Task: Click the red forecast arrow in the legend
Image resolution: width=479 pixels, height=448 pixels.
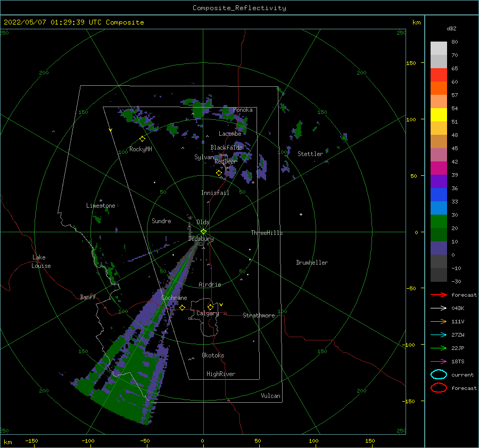Action: click(x=439, y=295)
